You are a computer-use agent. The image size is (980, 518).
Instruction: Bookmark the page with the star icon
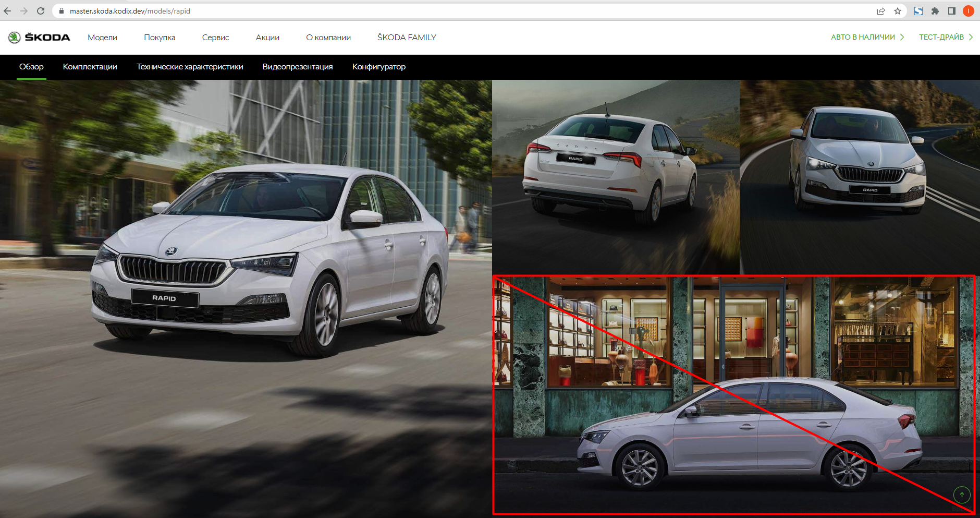[898, 11]
